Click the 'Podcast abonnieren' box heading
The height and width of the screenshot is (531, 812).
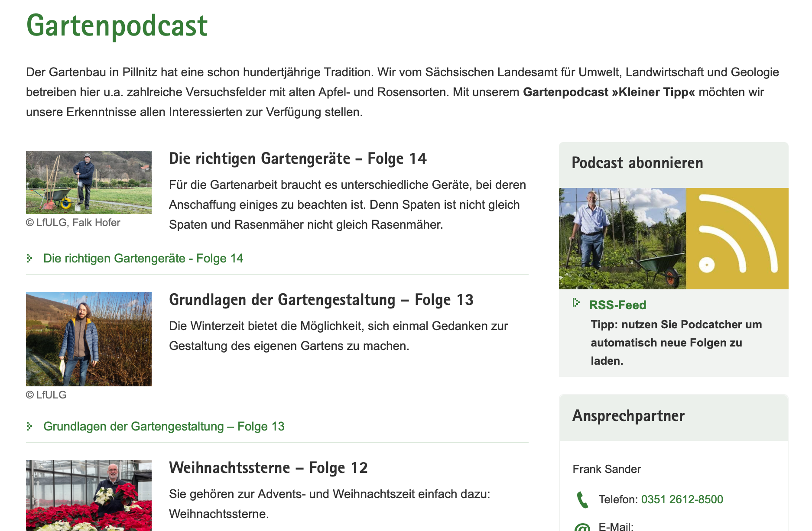[637, 163]
